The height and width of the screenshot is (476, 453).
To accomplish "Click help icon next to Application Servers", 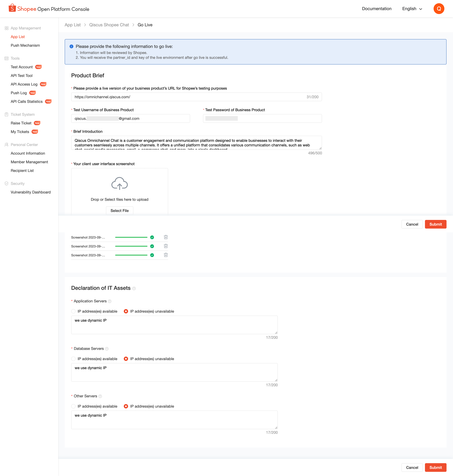I will tap(110, 301).
